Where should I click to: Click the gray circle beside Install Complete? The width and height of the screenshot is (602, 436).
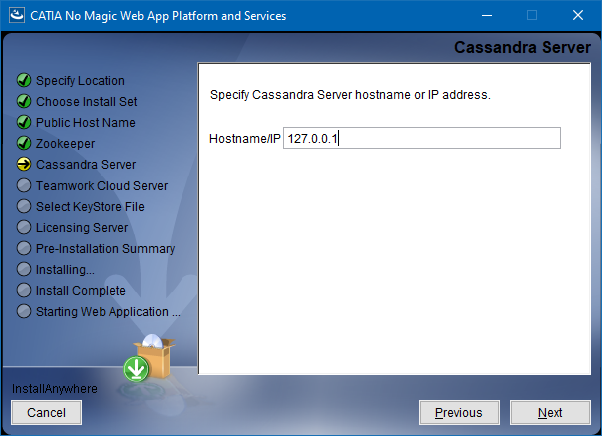point(24,290)
